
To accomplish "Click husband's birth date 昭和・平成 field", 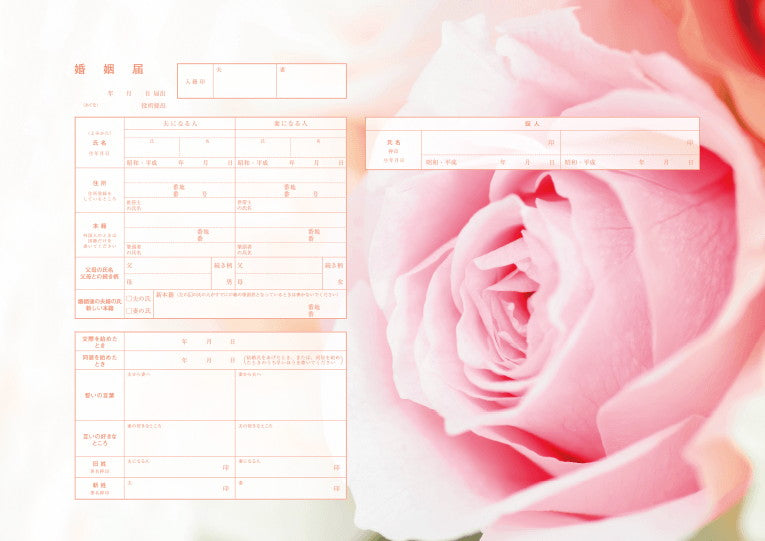I will 180,162.
